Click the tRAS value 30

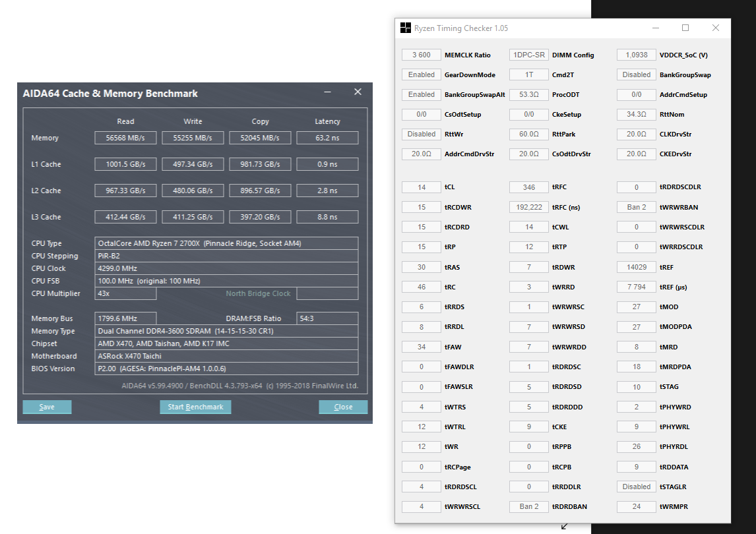[422, 267]
